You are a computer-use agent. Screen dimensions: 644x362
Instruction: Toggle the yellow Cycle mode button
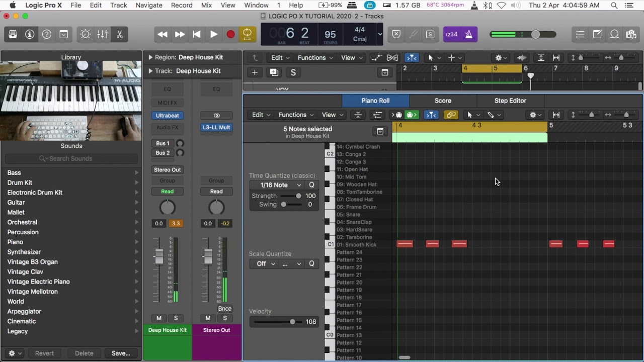247,34
